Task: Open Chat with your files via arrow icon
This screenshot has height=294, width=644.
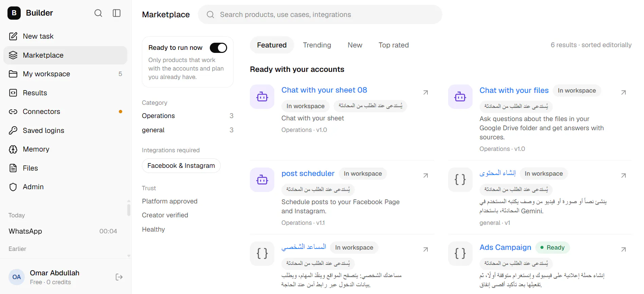Action: pos(624,93)
